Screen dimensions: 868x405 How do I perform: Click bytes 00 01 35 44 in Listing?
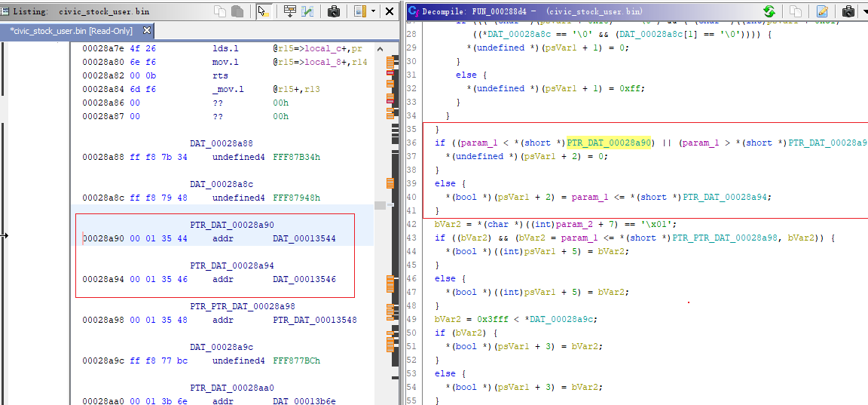158,239
